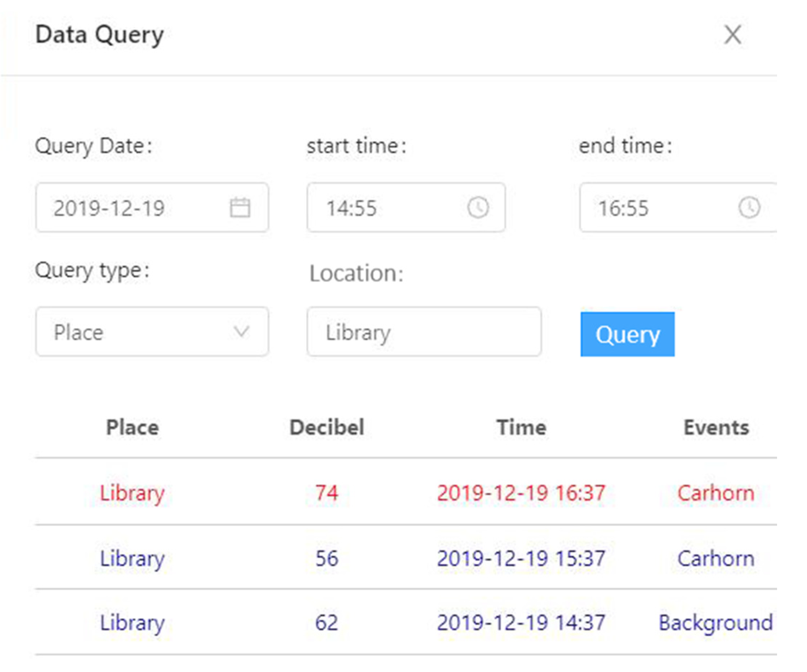
Task: Click the red Carhorn event cell
Action: coord(715,493)
